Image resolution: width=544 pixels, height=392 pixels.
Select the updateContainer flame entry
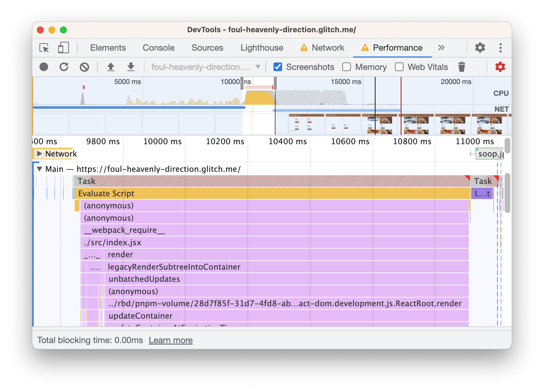[287, 316]
